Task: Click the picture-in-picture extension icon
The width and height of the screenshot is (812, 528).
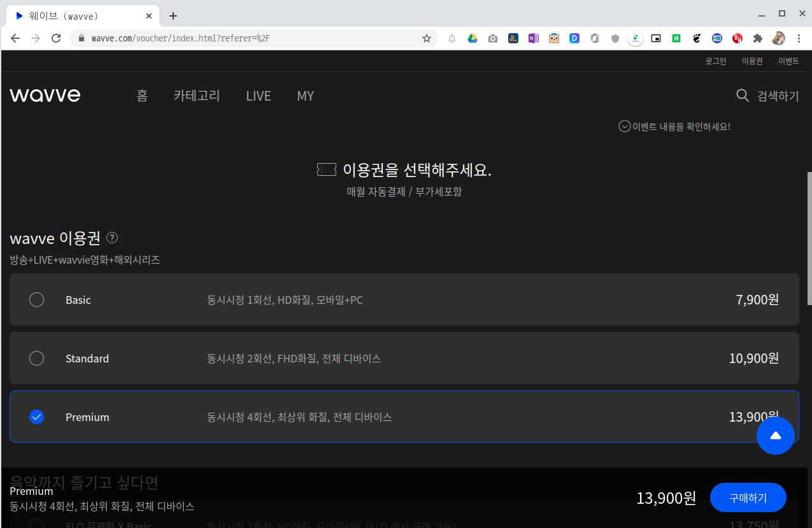Action: 656,38
